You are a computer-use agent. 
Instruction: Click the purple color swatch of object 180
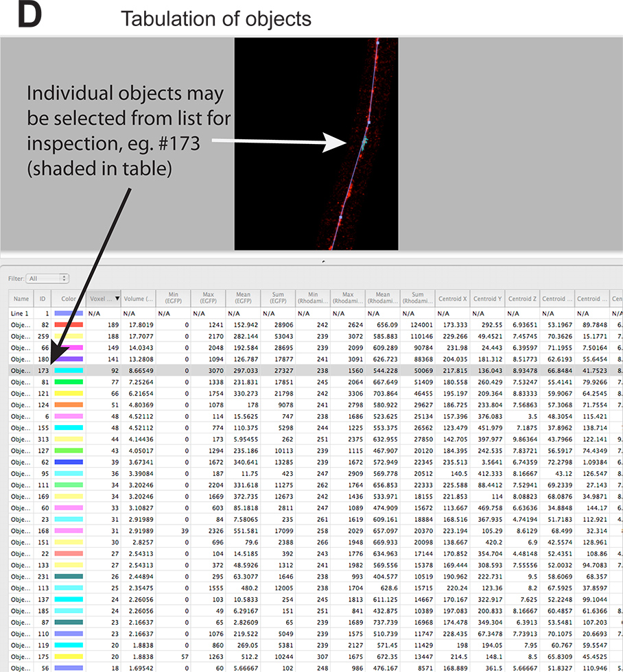coord(69,359)
